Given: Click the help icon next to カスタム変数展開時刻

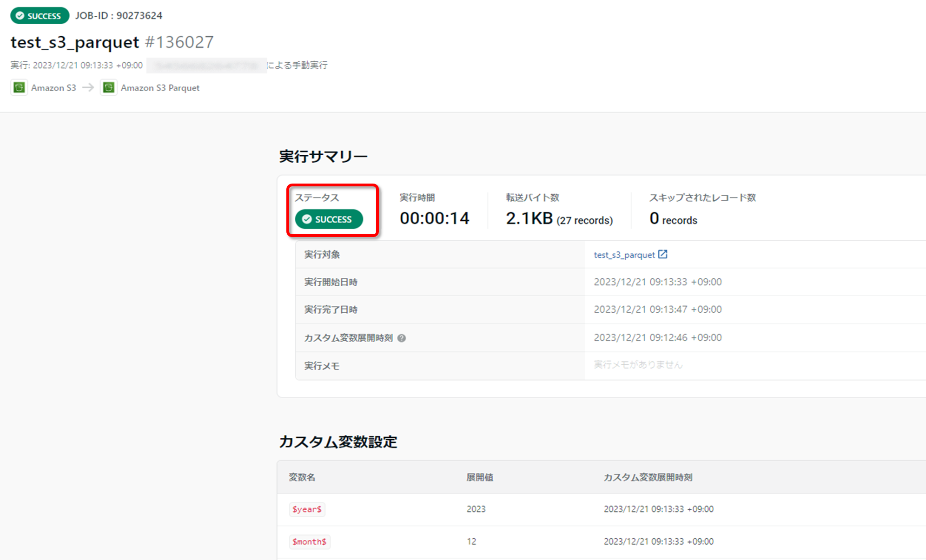Looking at the screenshot, I should (402, 338).
